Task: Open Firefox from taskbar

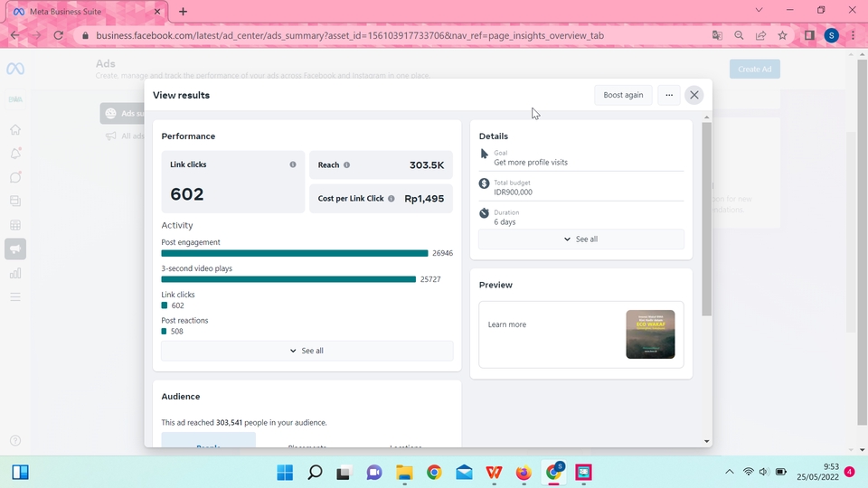Action: (x=524, y=473)
